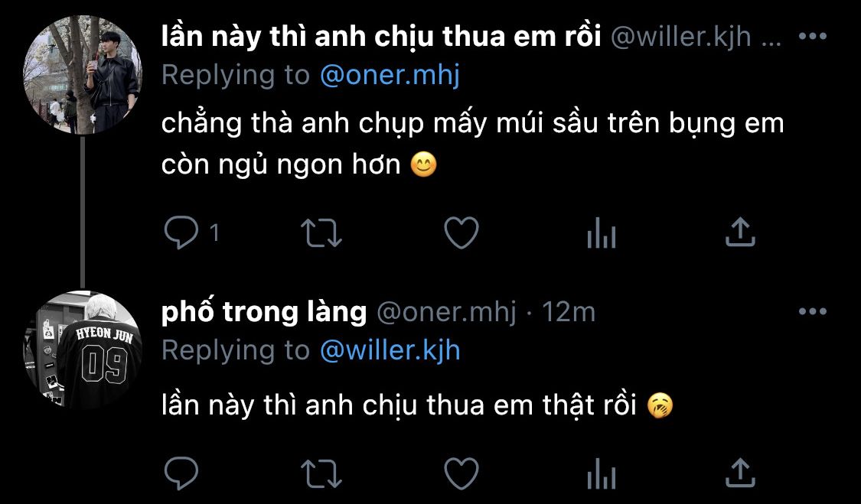Open display name 'lần này thì anh chịu thua em rồi'

(x=381, y=37)
